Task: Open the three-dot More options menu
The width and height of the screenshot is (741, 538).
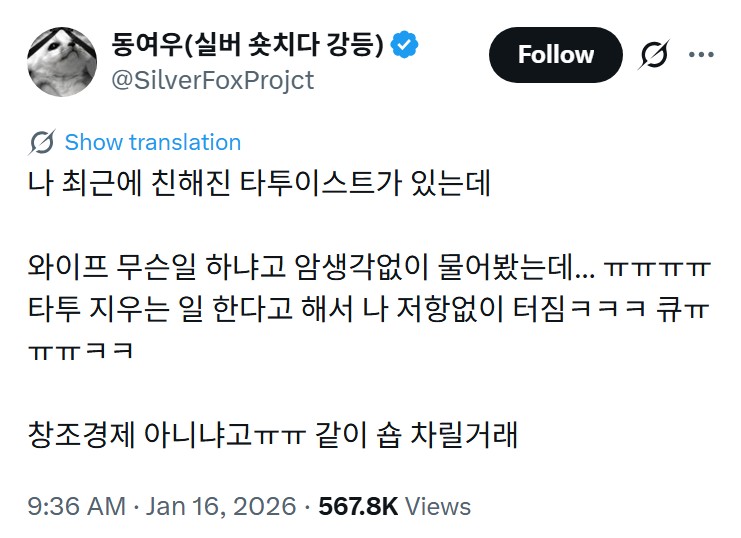Action: click(701, 55)
